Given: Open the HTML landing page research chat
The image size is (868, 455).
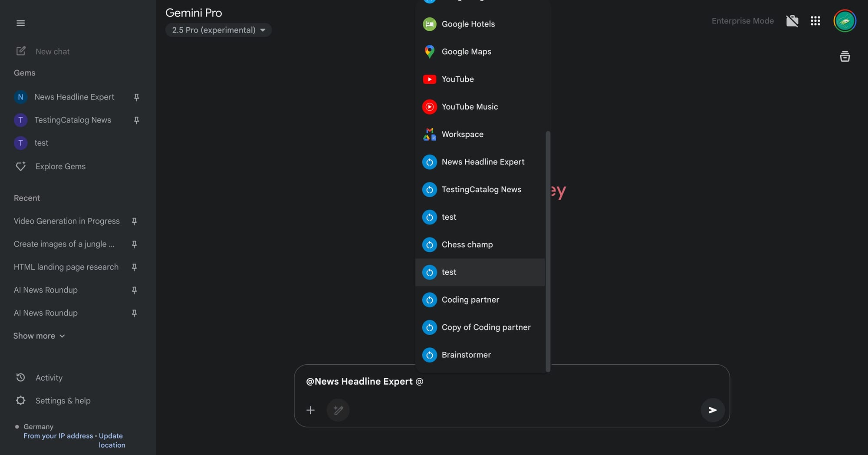Looking at the screenshot, I should tap(66, 267).
